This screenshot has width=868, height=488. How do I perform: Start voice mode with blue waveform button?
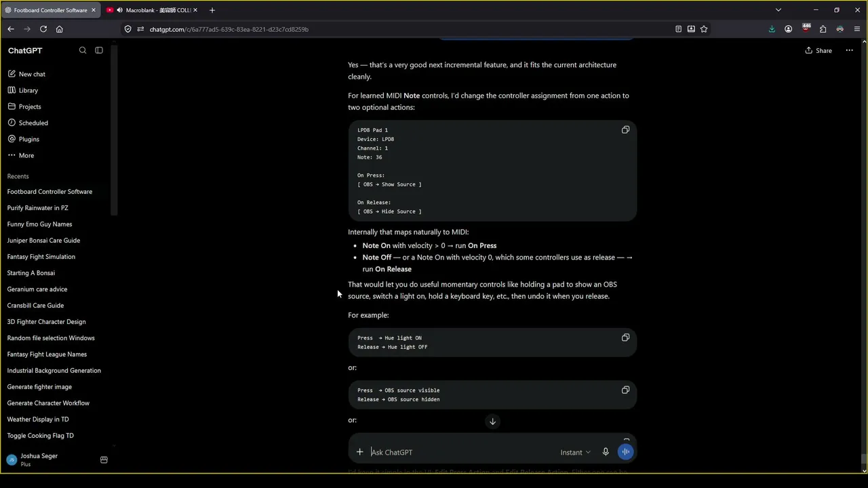tap(625, 452)
